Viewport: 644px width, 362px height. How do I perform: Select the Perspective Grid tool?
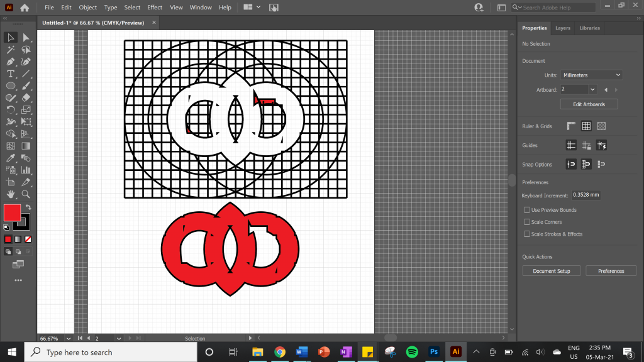tap(26, 134)
